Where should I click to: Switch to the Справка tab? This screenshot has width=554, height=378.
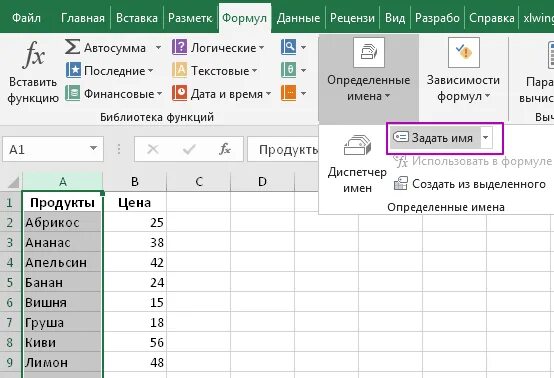[x=491, y=18]
